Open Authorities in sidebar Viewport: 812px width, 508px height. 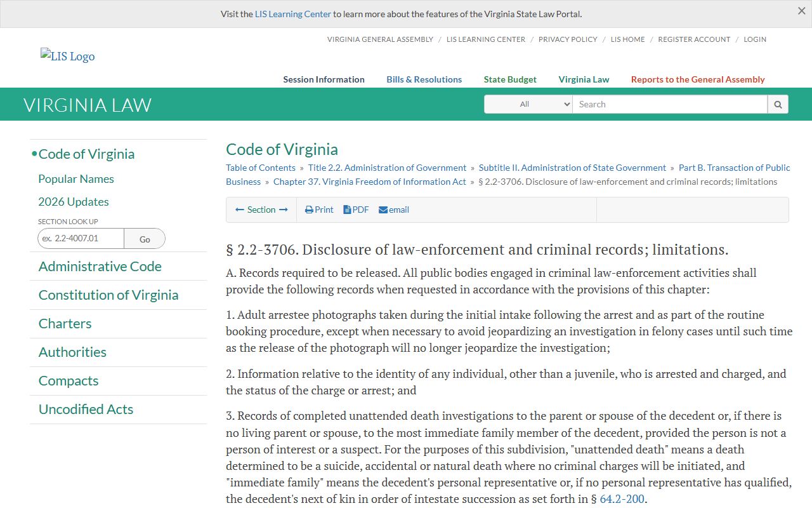pyautogui.click(x=72, y=352)
